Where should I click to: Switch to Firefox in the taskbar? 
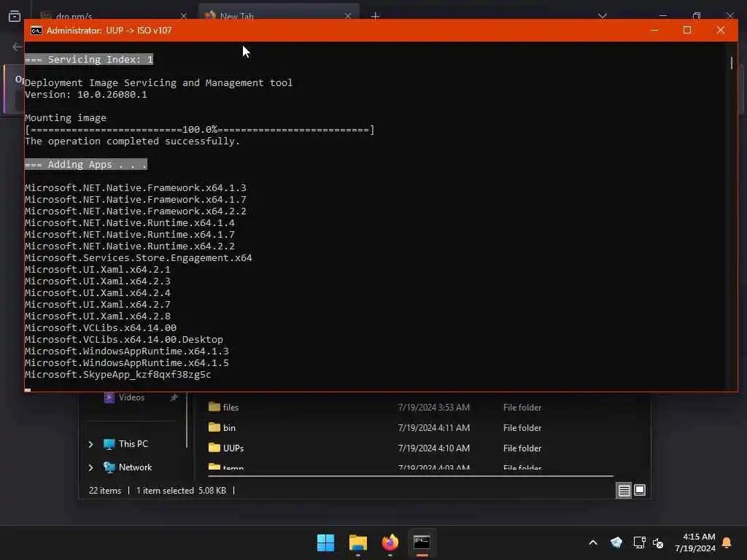pos(390,542)
